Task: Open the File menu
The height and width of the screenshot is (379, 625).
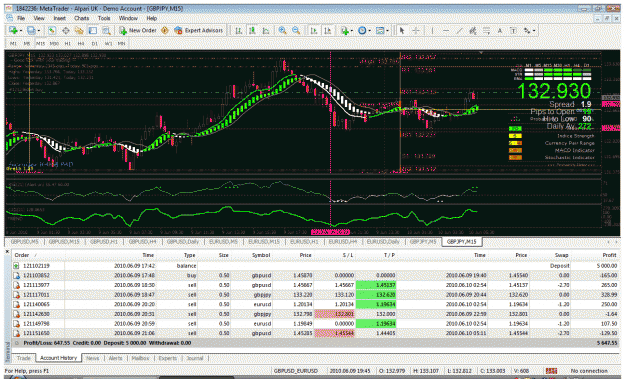Action: [21, 18]
